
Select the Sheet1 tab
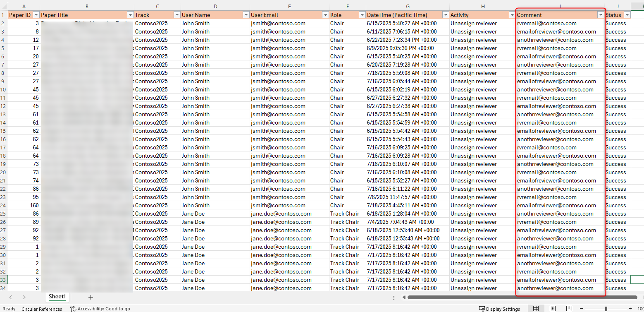pos(57,297)
